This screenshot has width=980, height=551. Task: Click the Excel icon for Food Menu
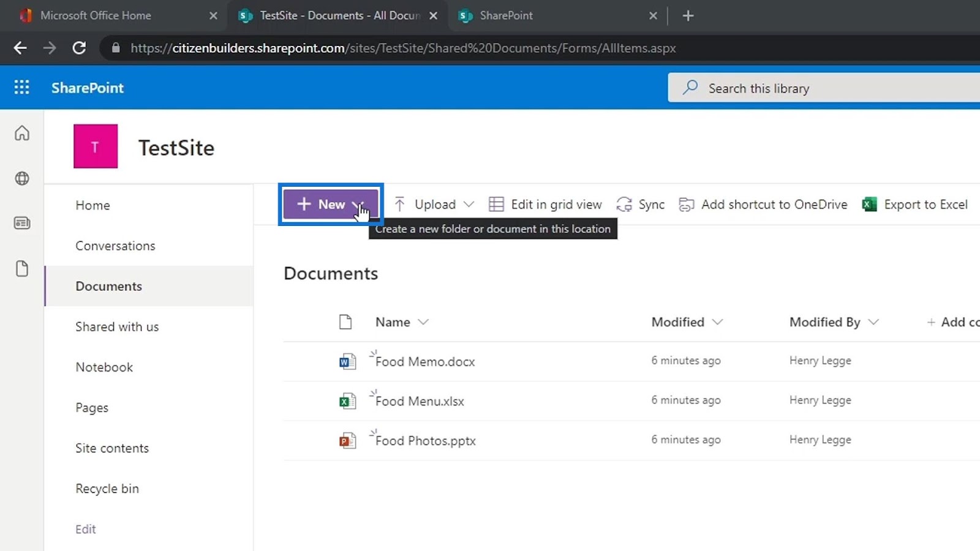347,402
